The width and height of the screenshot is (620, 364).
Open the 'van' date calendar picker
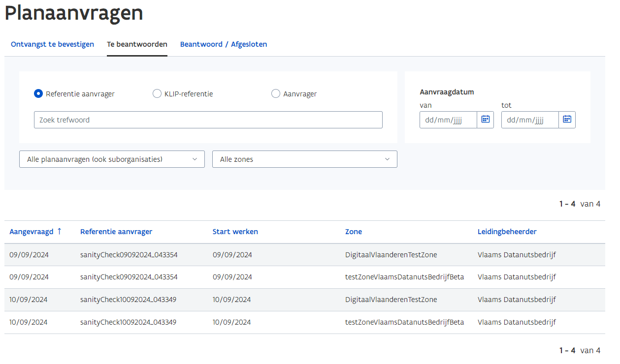click(x=485, y=120)
